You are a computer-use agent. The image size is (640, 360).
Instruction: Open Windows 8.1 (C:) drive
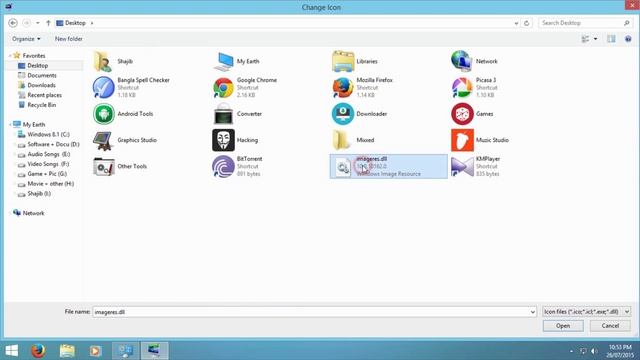coord(48,134)
